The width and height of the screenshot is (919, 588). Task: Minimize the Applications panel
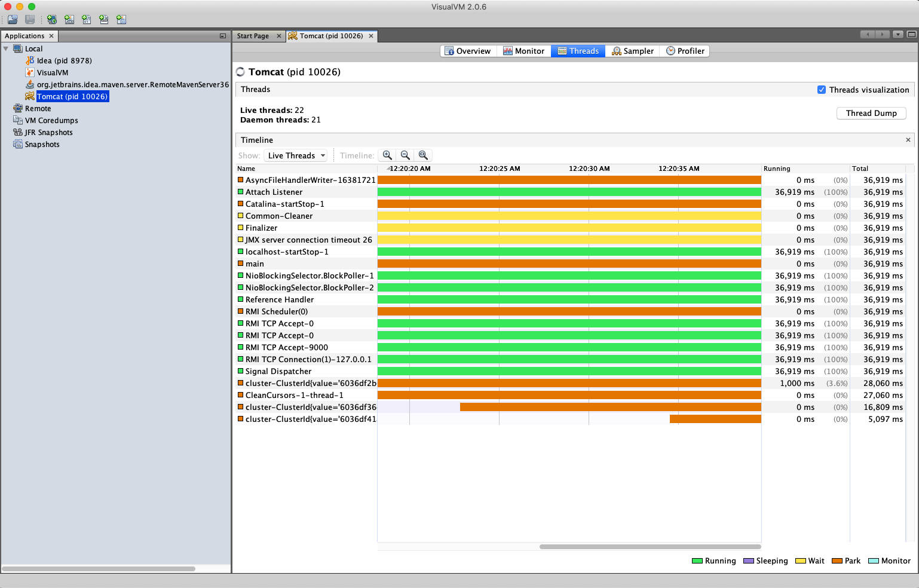pyautogui.click(x=223, y=36)
